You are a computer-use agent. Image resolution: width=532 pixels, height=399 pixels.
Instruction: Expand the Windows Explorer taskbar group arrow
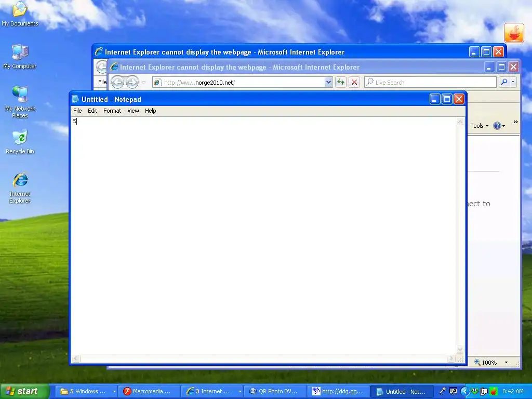click(114, 392)
